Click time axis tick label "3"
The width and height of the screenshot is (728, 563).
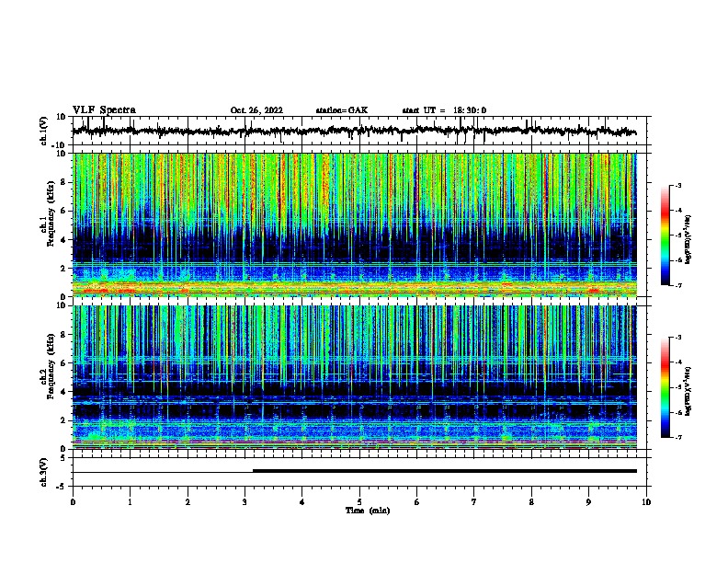click(x=245, y=502)
